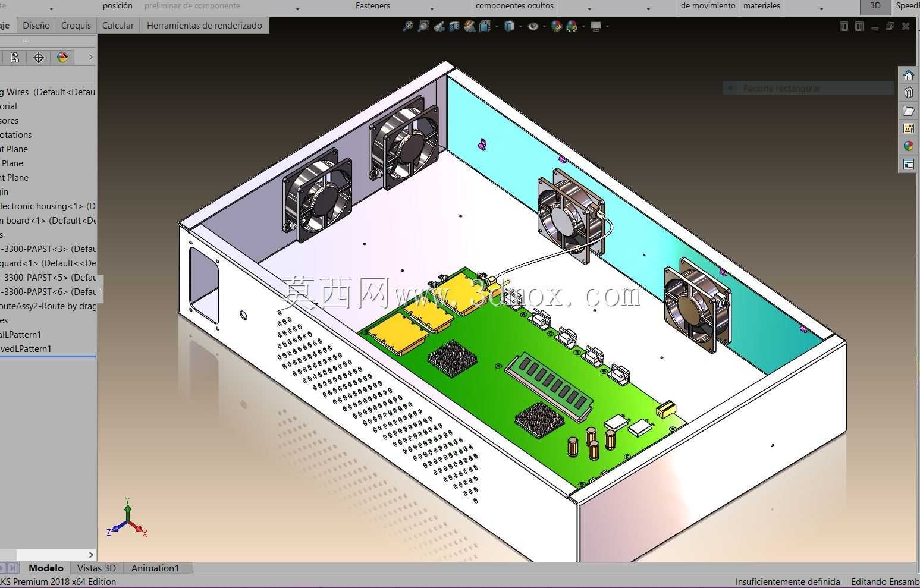Select the -3300-PAPST<6> tree item
Screen dimensions: 920x588
pyautogui.click(x=48, y=292)
